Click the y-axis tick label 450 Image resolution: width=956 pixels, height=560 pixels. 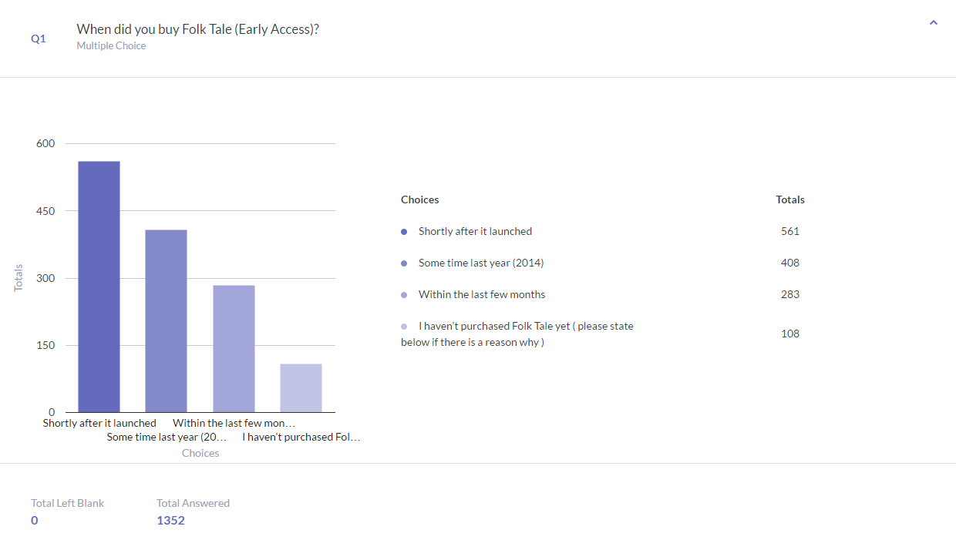45,211
